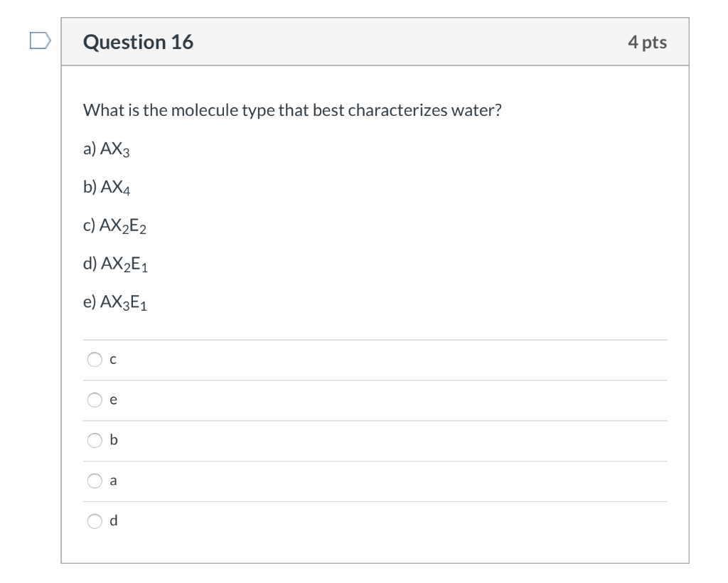The height and width of the screenshot is (583, 728).
Task: Click the answer choice text b) AX4
Action: pyautogui.click(x=107, y=187)
